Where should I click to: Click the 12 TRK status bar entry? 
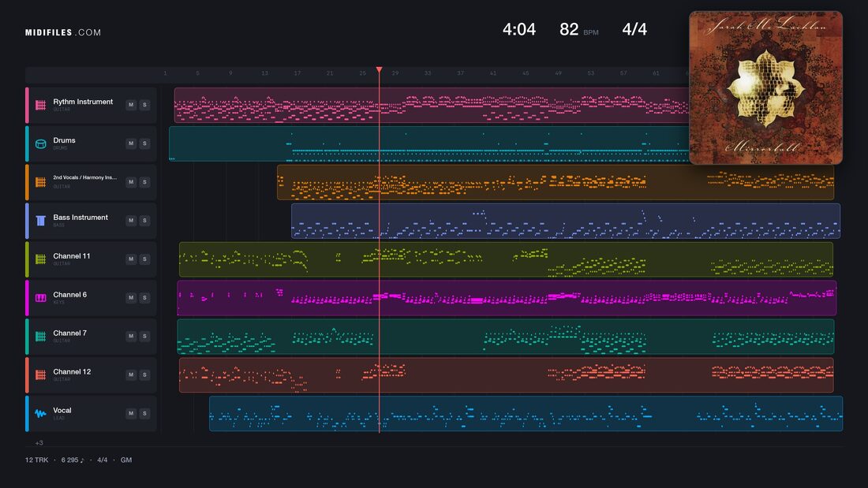pos(36,460)
